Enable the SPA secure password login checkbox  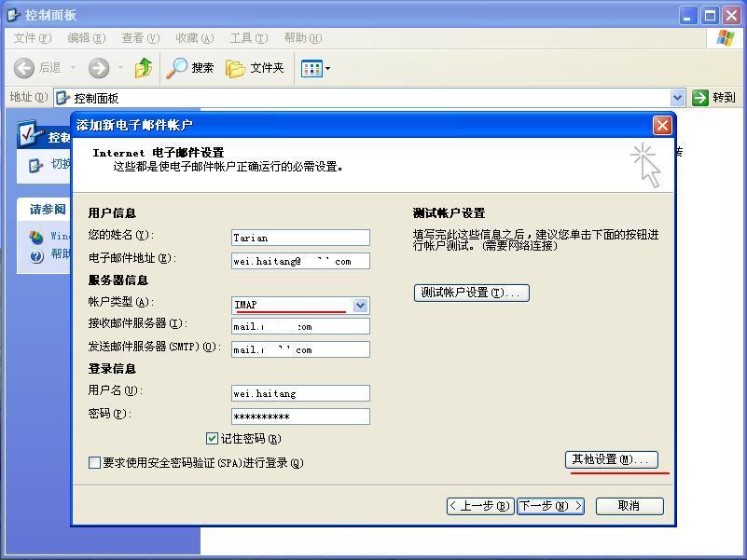94,462
